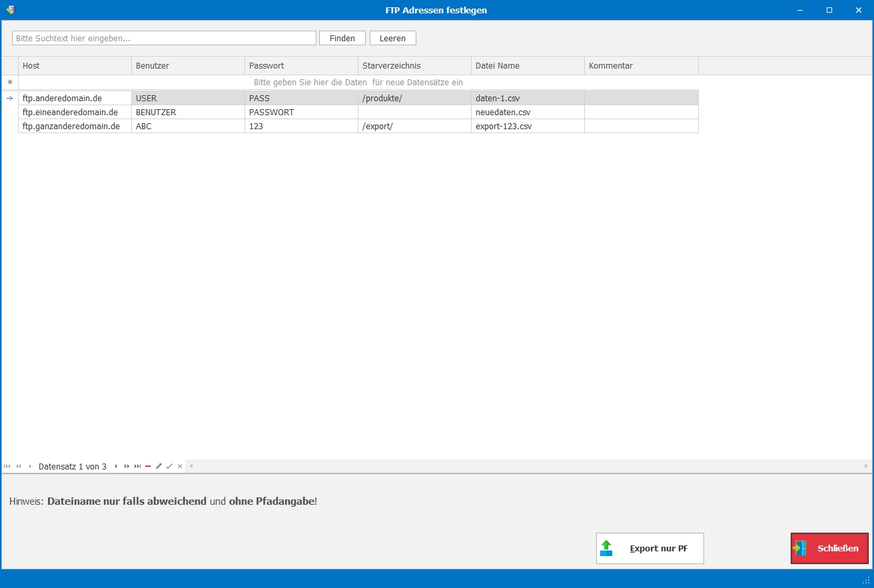Sort by Passwort column header
This screenshot has height=588, width=874.
click(302, 66)
